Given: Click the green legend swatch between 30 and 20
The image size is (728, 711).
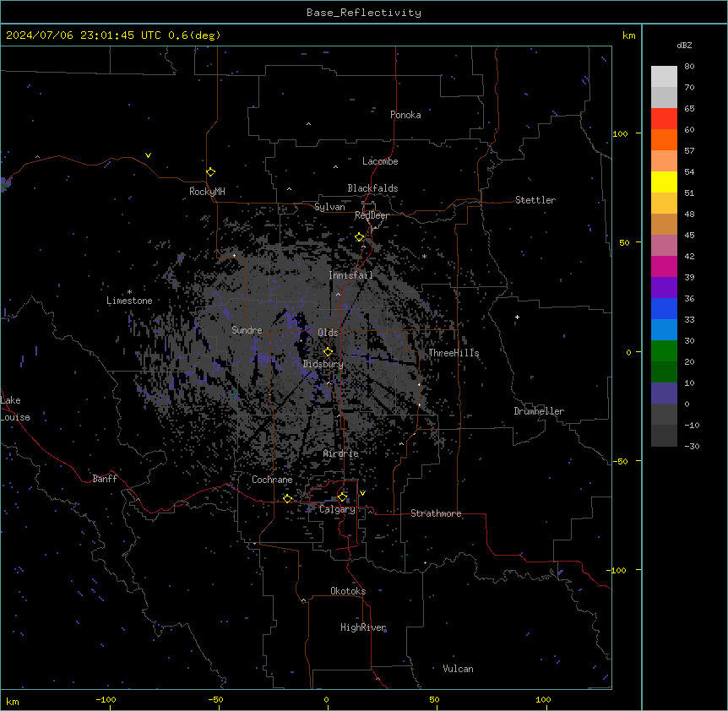Looking at the screenshot, I should click(x=664, y=351).
